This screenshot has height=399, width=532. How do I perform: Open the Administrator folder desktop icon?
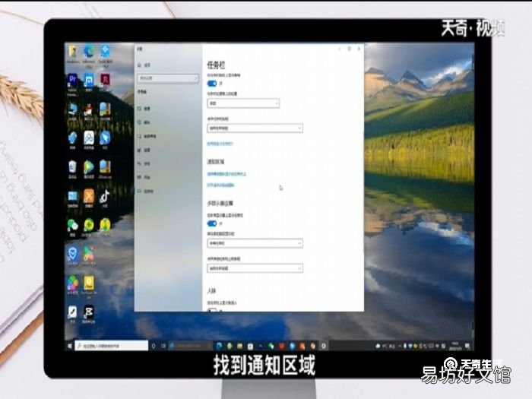(72, 54)
